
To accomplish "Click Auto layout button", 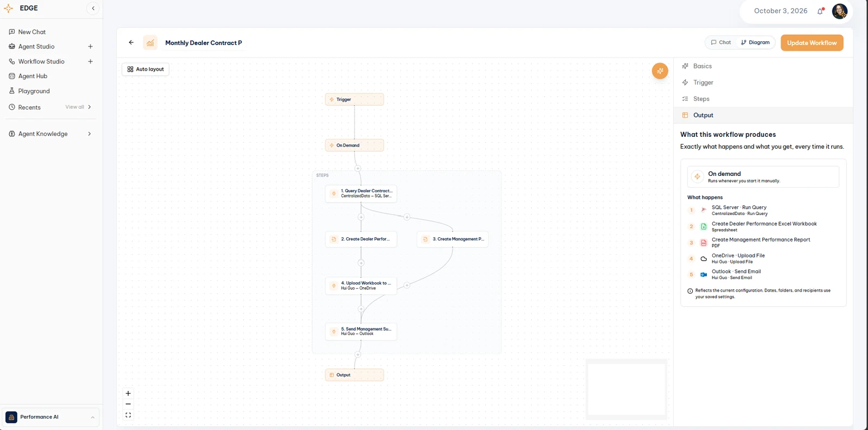I will pyautogui.click(x=145, y=69).
